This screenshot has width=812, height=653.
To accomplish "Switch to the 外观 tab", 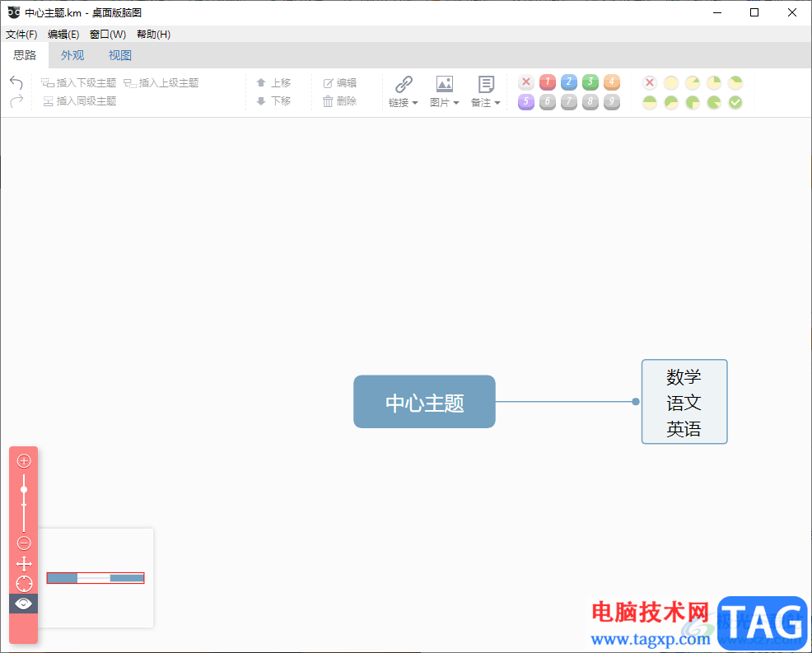I will click(x=72, y=55).
